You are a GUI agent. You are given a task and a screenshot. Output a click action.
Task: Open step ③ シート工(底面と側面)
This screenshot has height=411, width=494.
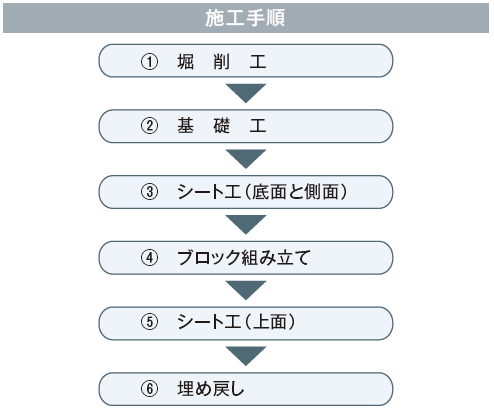[x=246, y=192]
